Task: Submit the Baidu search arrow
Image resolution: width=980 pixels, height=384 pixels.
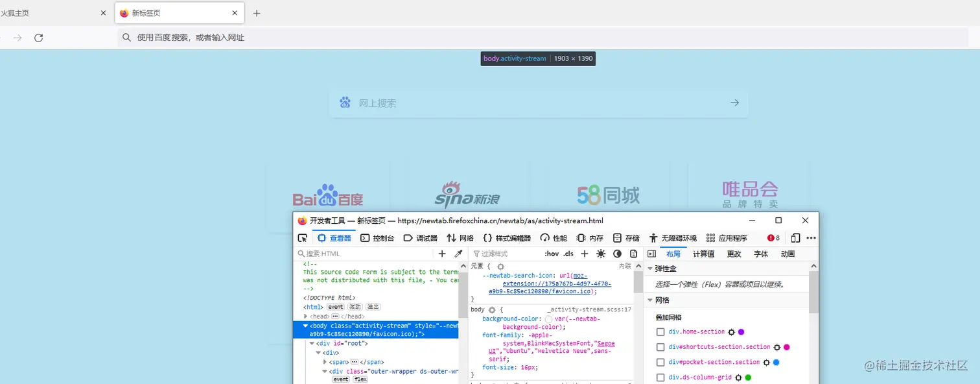Action: [734, 102]
